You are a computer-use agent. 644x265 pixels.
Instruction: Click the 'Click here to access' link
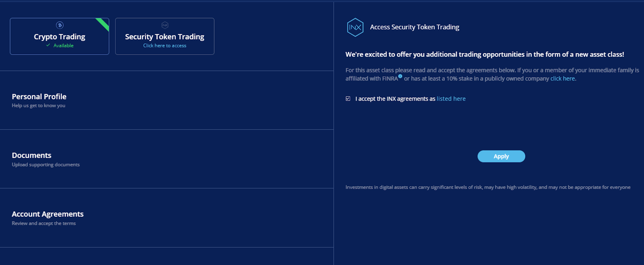(x=165, y=45)
